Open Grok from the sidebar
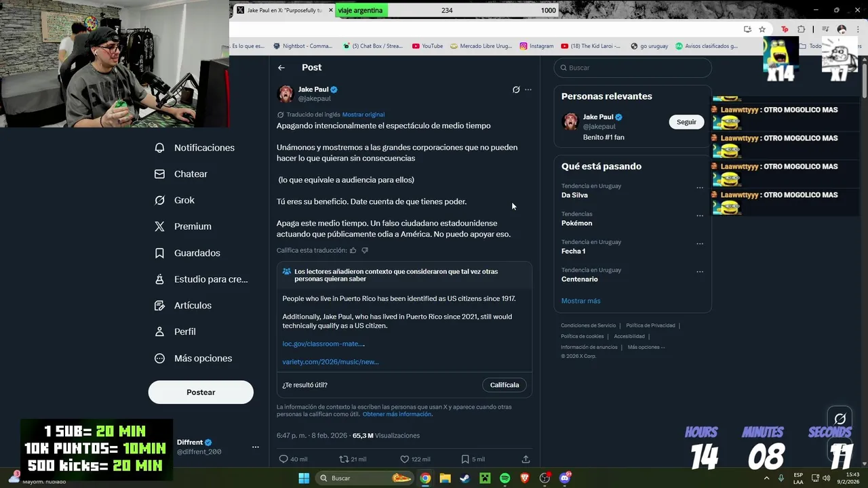This screenshot has height=488, width=868. tap(174, 201)
